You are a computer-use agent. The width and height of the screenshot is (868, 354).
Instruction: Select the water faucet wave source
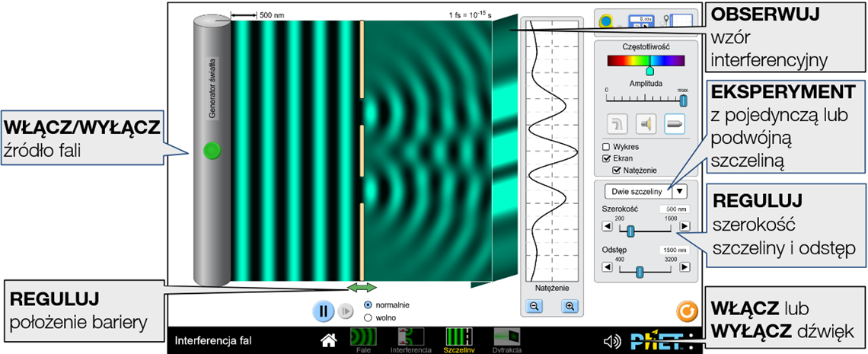pyautogui.click(x=617, y=123)
